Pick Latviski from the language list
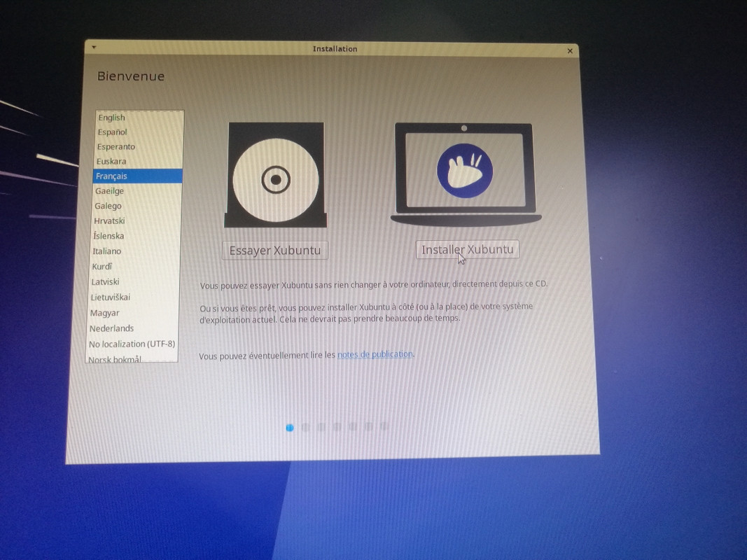 (134, 282)
